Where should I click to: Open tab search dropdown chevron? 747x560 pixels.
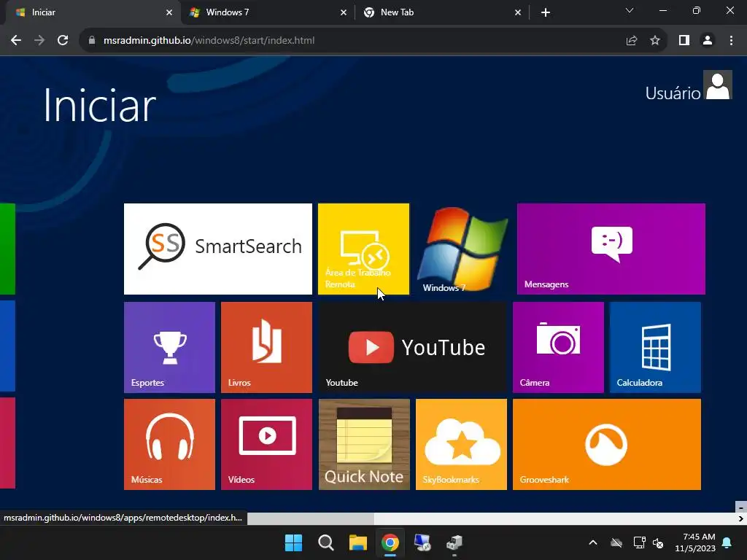click(630, 10)
